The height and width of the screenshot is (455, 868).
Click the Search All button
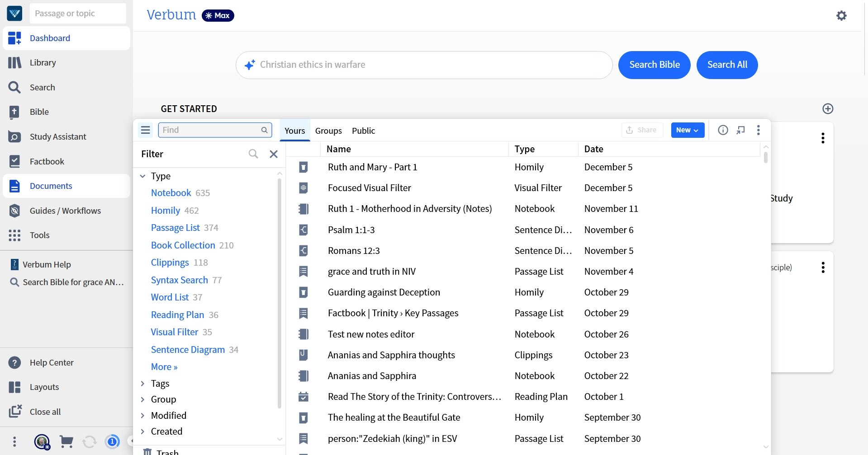727,65
